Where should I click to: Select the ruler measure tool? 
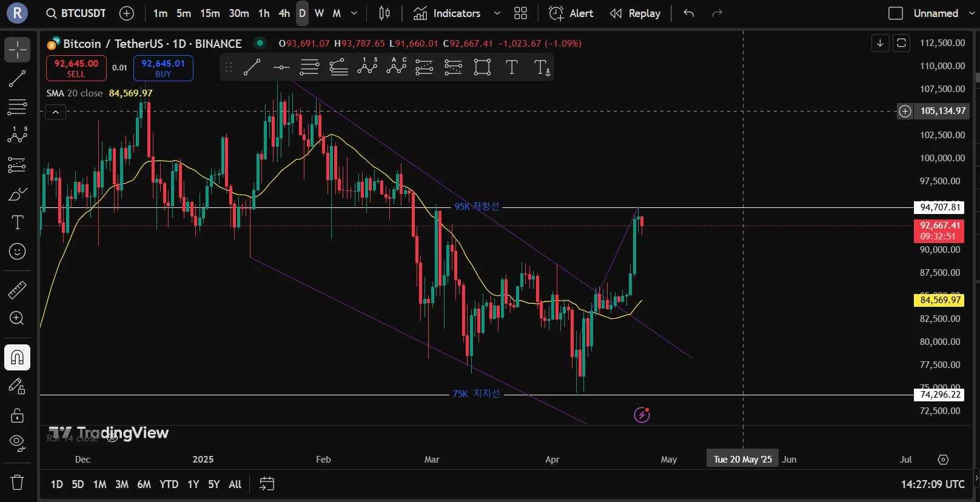click(18, 290)
